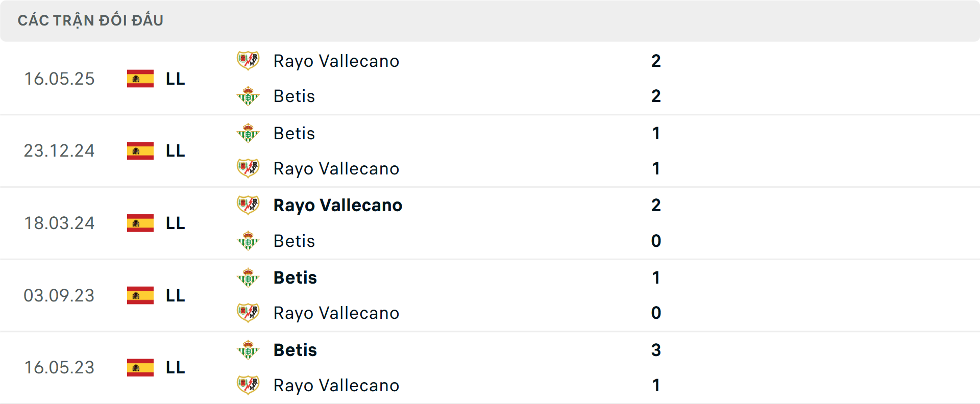Viewport: 980px width, 404px height.
Task: Select the LL competition label for 16.05.23
Action: pos(174,367)
